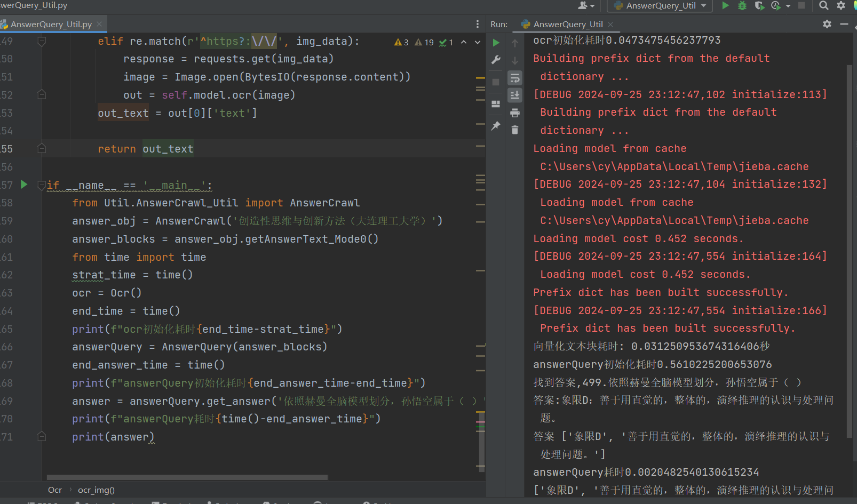Click the yellow warnings count indicator
The height and width of the screenshot is (504, 857).
pos(401,42)
